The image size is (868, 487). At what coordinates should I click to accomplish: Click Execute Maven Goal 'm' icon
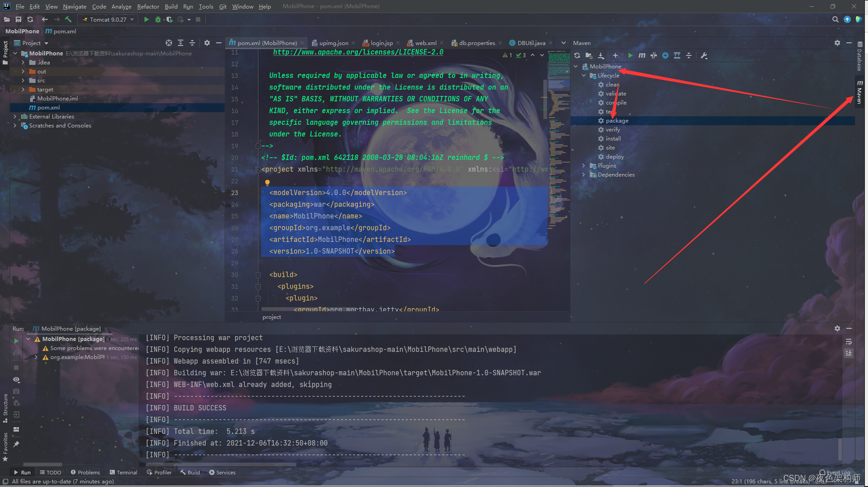pyautogui.click(x=642, y=55)
